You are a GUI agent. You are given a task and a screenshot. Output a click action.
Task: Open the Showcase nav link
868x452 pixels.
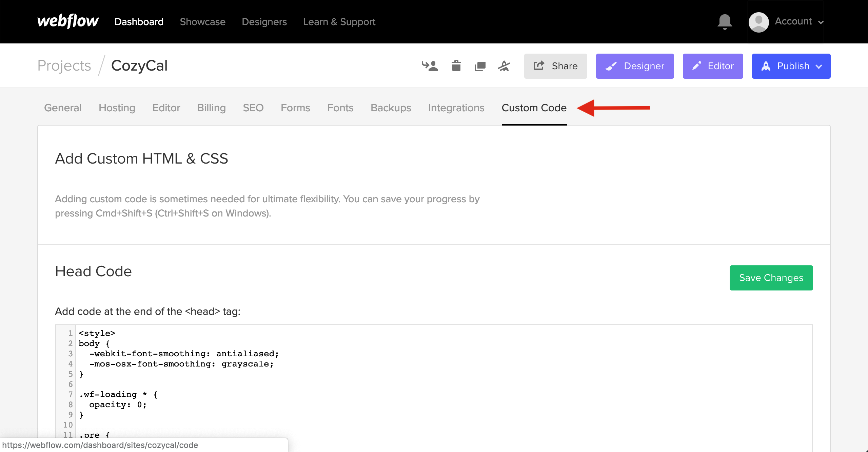click(x=202, y=22)
